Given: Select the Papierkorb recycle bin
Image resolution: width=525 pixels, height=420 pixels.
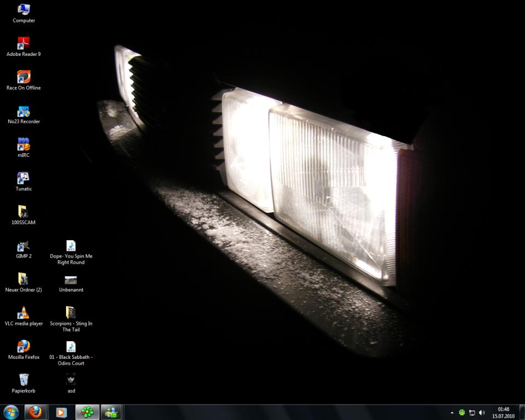Looking at the screenshot, I should click(24, 380).
